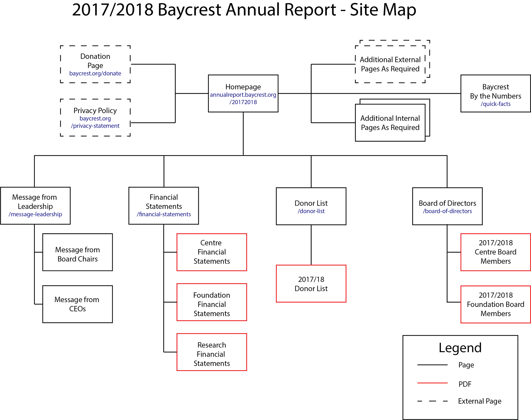
Task: Click the /message-leadership URL text
Action: click(x=35, y=214)
